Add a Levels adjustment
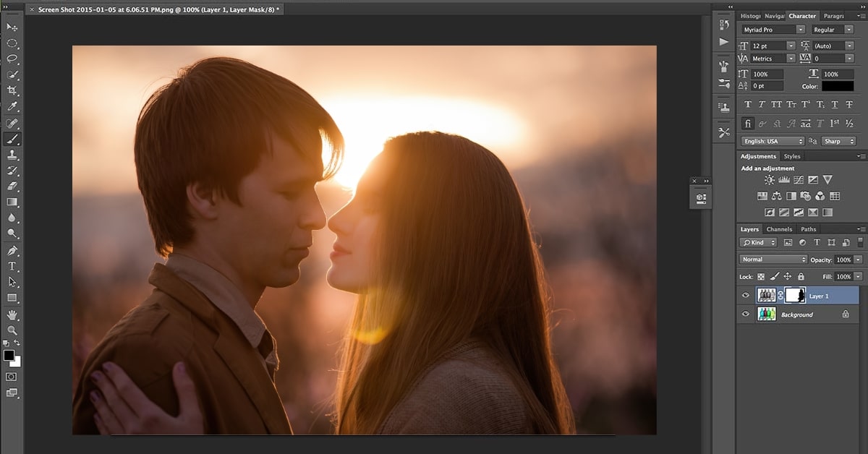Image resolution: width=868 pixels, height=454 pixels. tap(783, 179)
